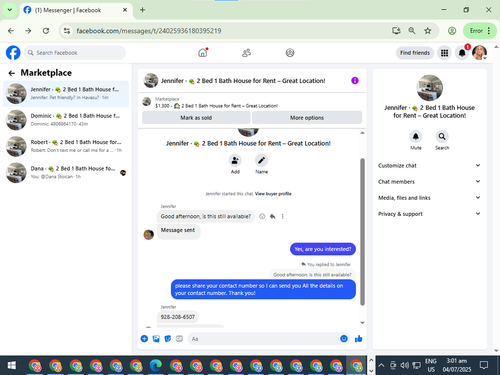Open Dominic's conversation in the list
Screen dimensions: 500x375
[66, 120]
